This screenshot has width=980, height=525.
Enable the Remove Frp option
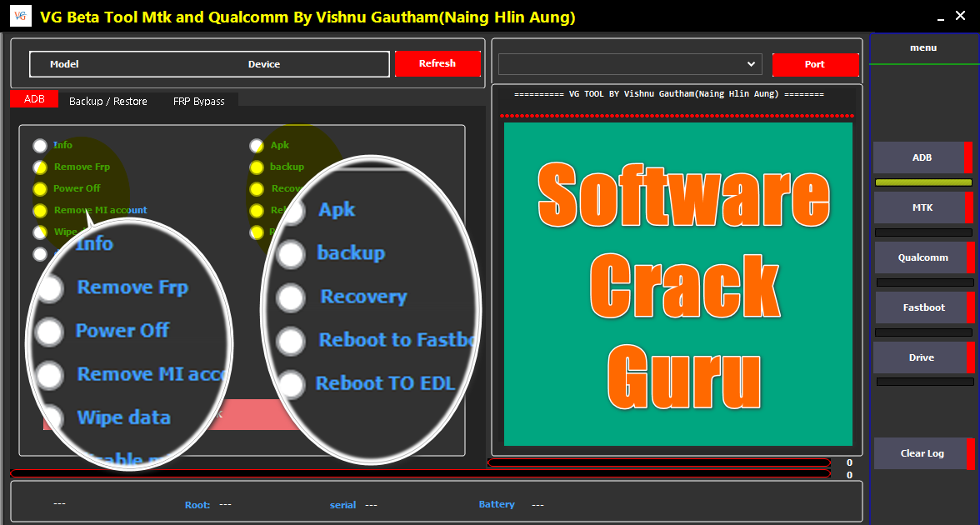[x=39, y=167]
